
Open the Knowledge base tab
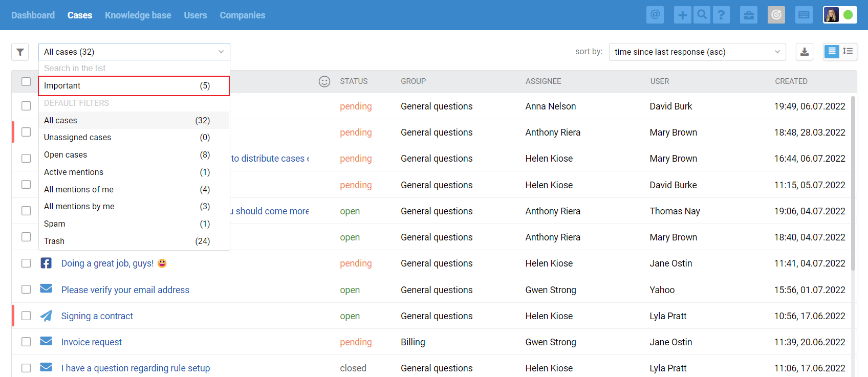[x=138, y=15]
